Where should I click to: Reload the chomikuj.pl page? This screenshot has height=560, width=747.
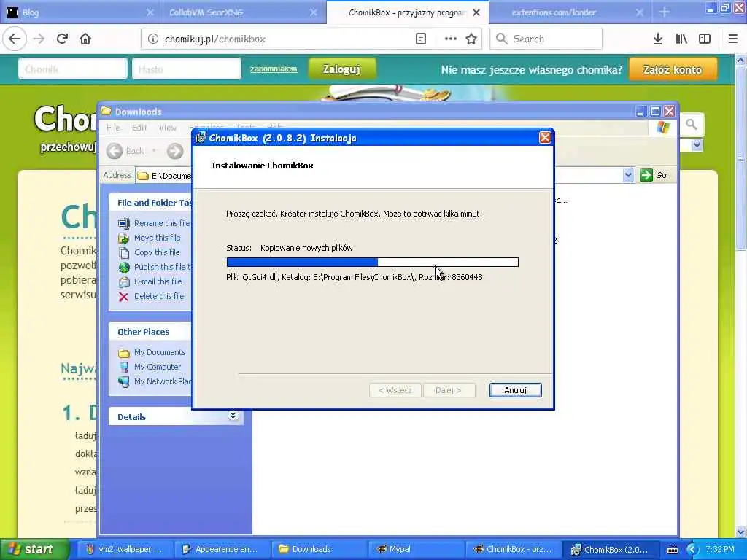pyautogui.click(x=62, y=39)
